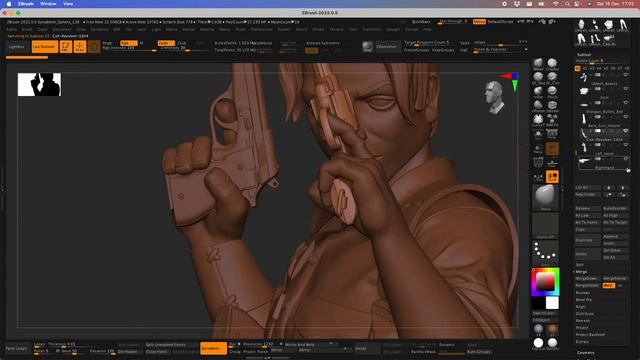The height and width of the screenshot is (360, 640).
Task: Toggle the Zadd sculpt mode
Action: tap(166, 43)
